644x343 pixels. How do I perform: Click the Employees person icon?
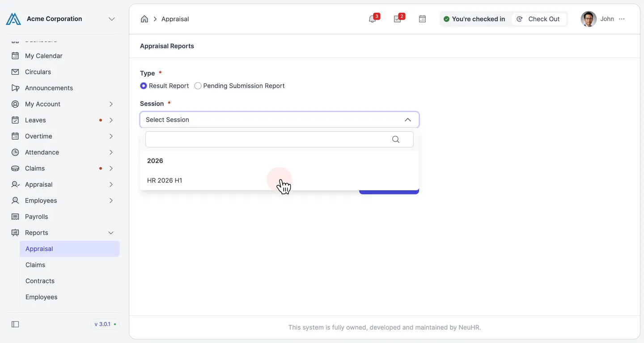pos(15,201)
